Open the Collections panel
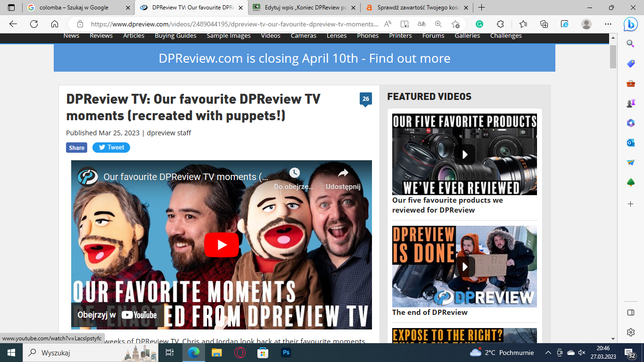The image size is (644, 362). pyautogui.click(x=544, y=24)
